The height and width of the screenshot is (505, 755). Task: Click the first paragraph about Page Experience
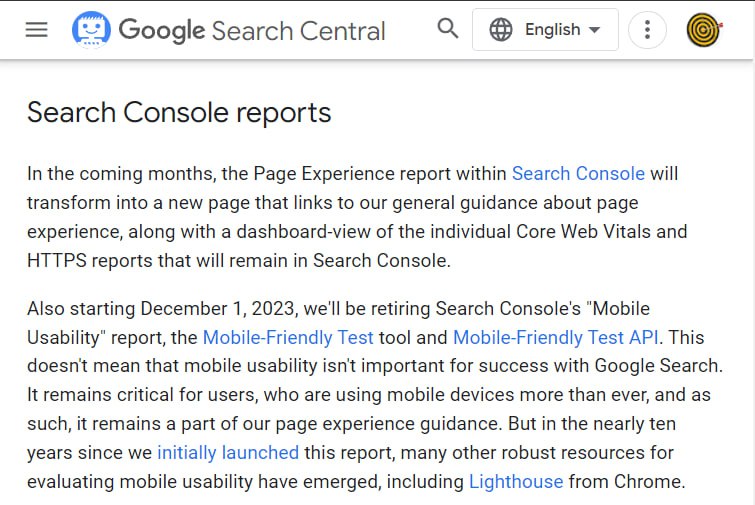[x=357, y=217]
